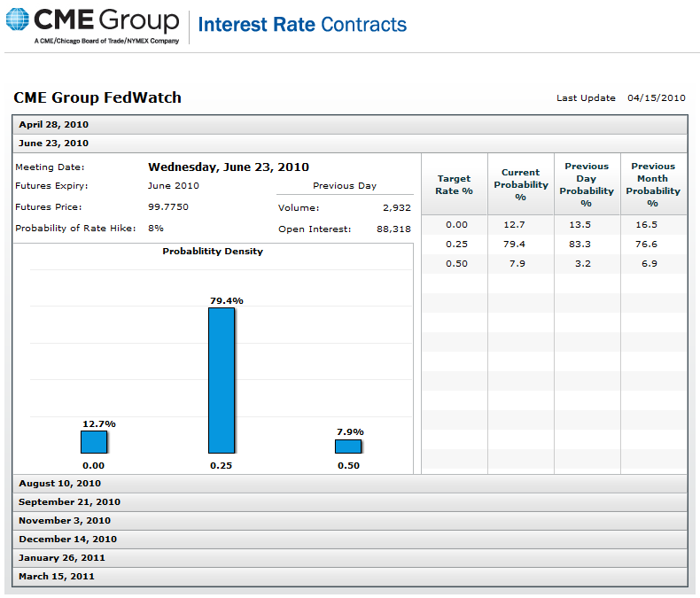Viewport: 700px width, 598px height.
Task: Click the 8% rate hike probability value
Action: click(156, 229)
